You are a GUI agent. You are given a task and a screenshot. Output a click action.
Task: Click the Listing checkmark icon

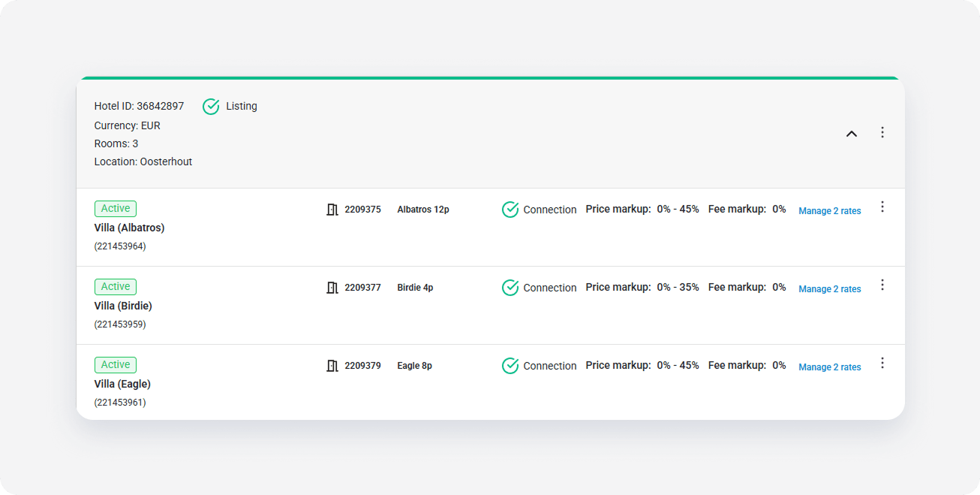pyautogui.click(x=211, y=107)
